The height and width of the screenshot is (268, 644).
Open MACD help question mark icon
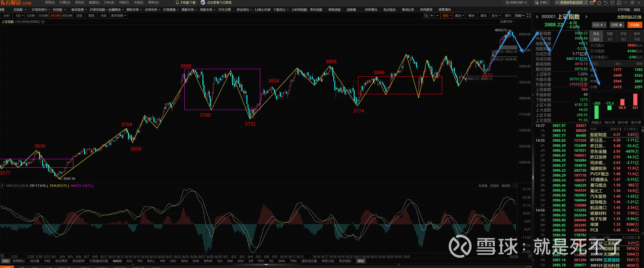(2, 186)
